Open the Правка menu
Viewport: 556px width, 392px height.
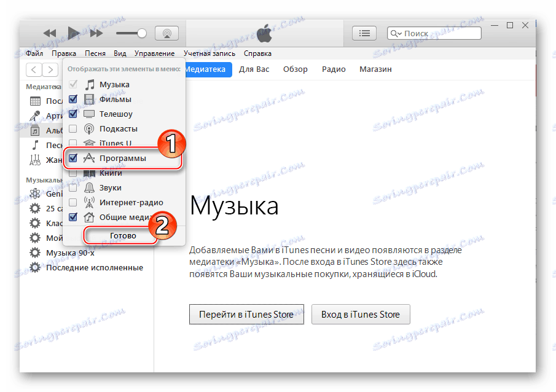click(x=64, y=53)
